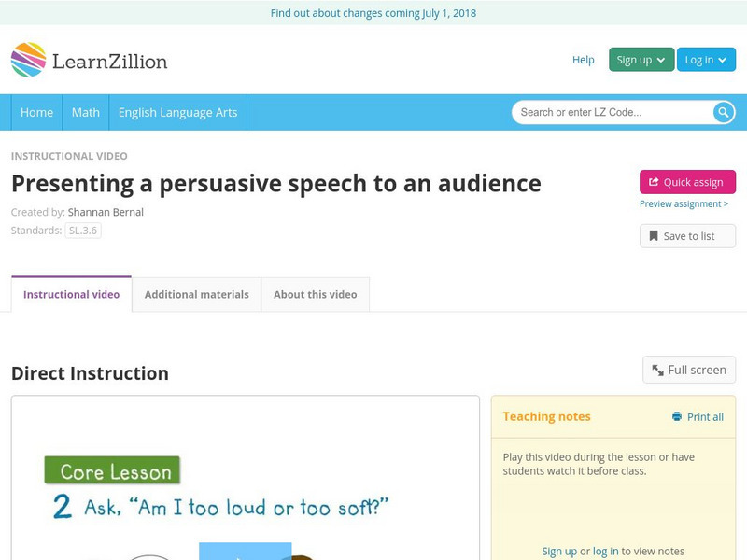Screen dimensions: 747x560
Task: Switch to the Additional materials tab
Action: pos(196,294)
